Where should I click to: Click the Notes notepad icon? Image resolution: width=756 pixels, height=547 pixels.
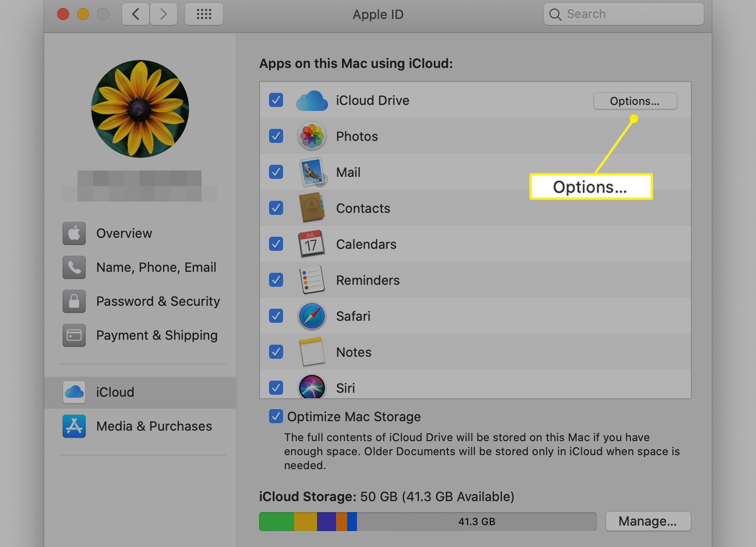tap(312, 352)
